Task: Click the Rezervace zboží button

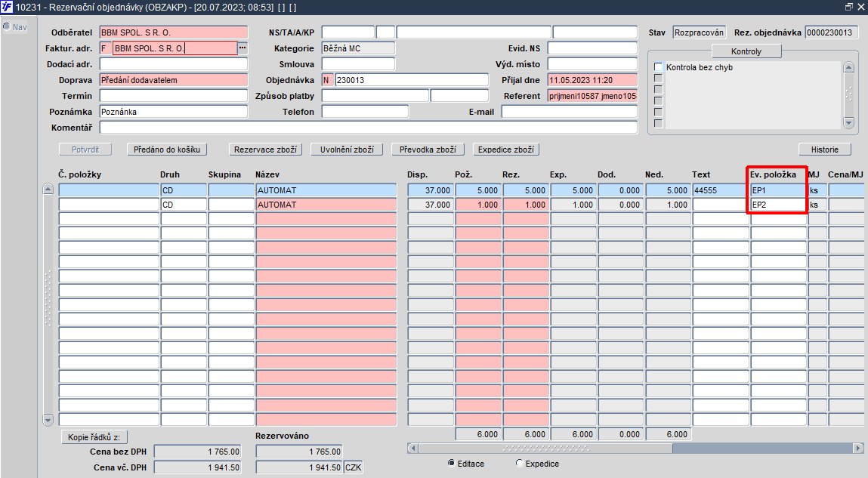Action: pyautogui.click(x=265, y=150)
